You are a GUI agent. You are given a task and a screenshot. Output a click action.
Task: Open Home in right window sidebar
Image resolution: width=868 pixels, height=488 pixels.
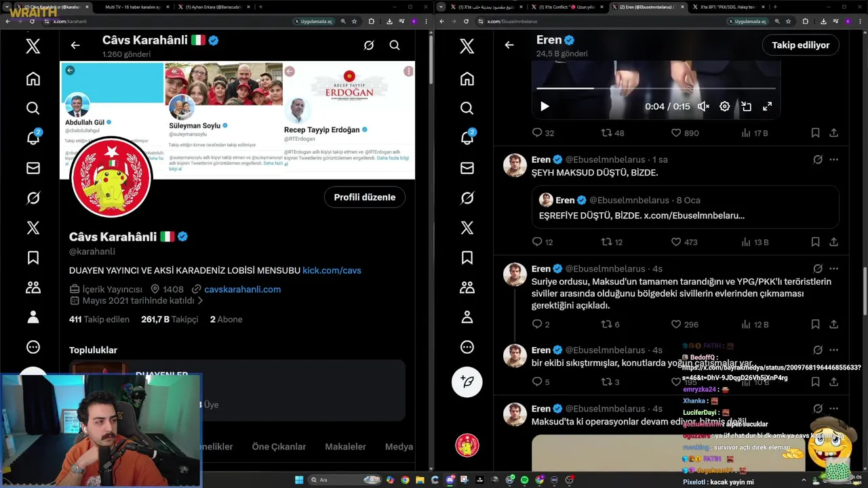[467, 79]
